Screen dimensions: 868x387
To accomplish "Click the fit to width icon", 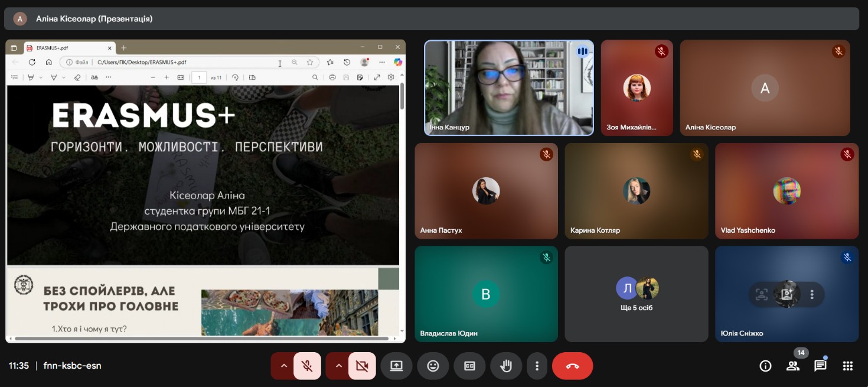I will [x=181, y=77].
